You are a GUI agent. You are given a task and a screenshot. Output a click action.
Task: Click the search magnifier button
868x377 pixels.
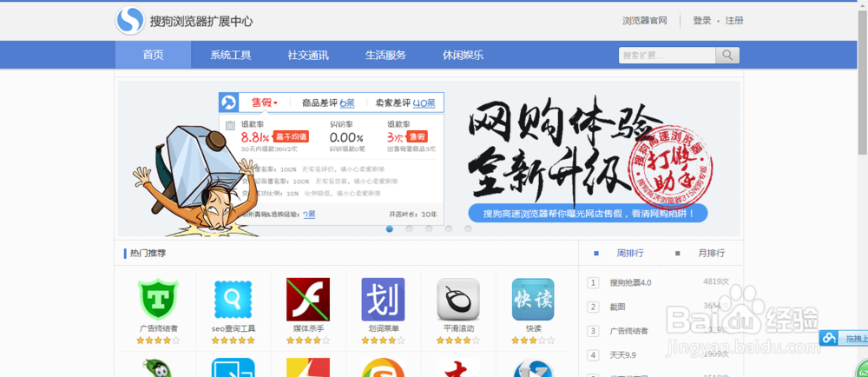pyautogui.click(x=727, y=56)
